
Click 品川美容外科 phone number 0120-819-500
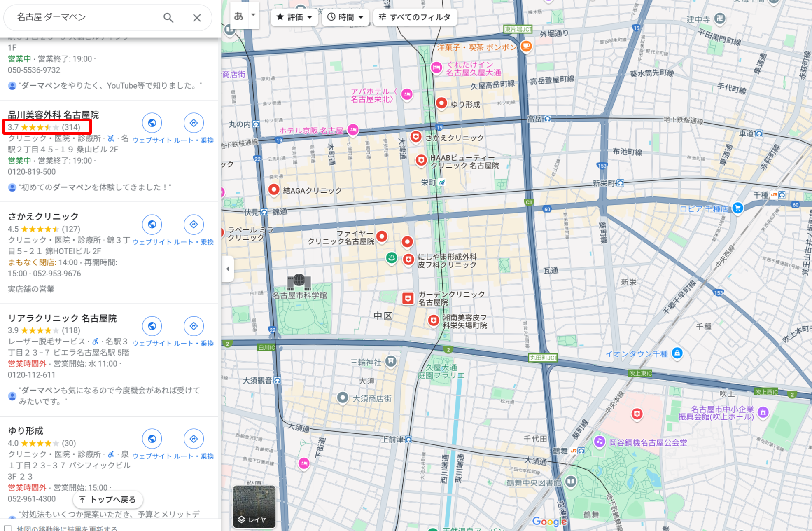(x=32, y=172)
